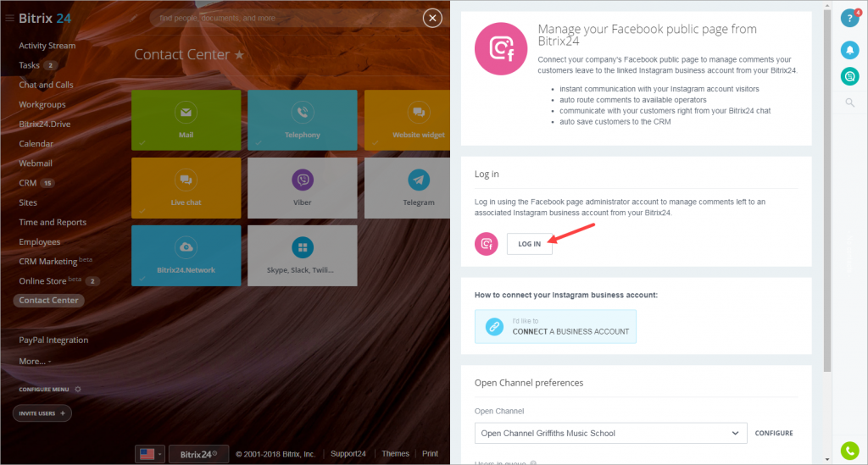This screenshot has width=868, height=465.
Task: Expand the More... menu item
Action: 35,361
